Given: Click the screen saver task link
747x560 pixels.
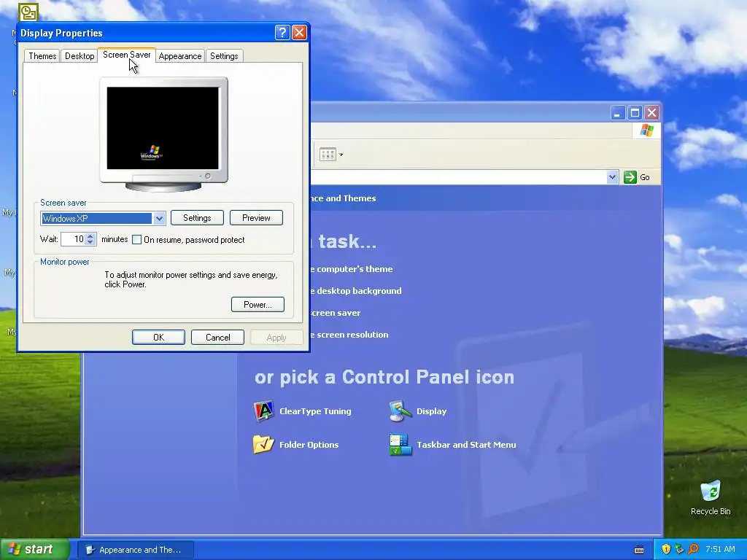Looking at the screenshot, I should click(x=336, y=313).
